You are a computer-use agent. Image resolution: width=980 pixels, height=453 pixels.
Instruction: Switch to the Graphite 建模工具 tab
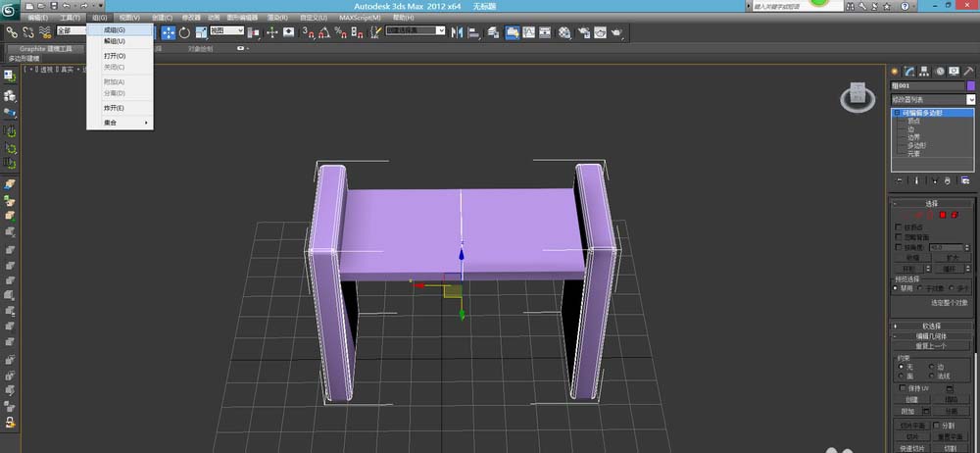click(x=46, y=49)
